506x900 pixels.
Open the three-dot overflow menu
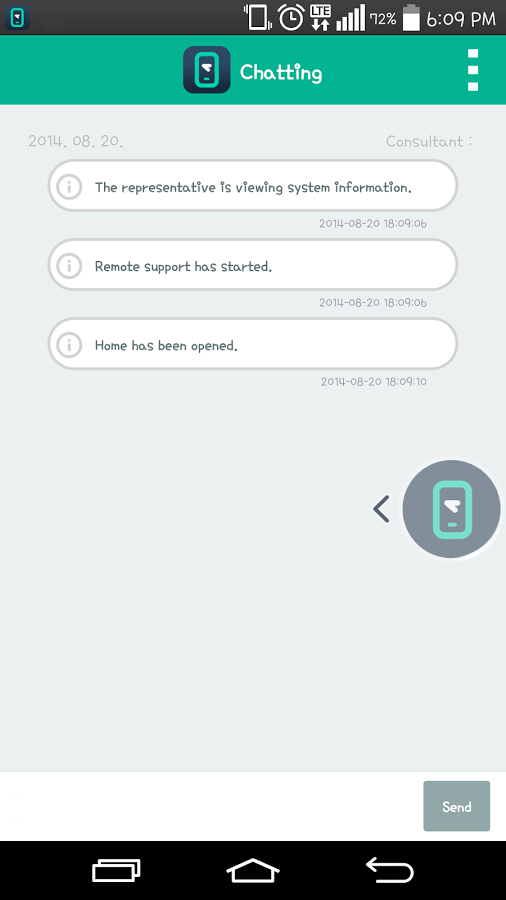tap(473, 70)
